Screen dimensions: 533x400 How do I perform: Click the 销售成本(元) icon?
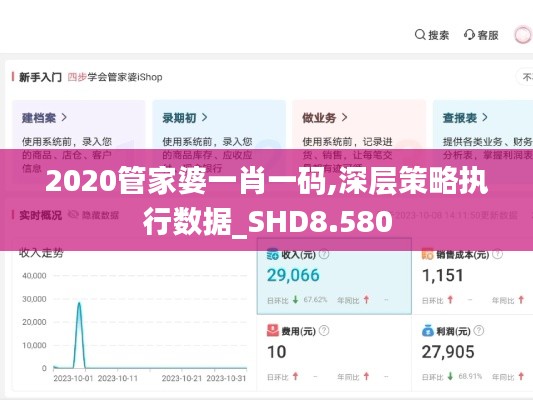(x=427, y=254)
